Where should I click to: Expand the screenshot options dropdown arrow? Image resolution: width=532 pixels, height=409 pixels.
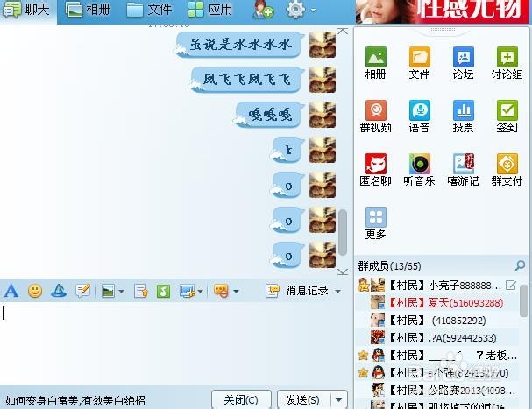pos(200,291)
